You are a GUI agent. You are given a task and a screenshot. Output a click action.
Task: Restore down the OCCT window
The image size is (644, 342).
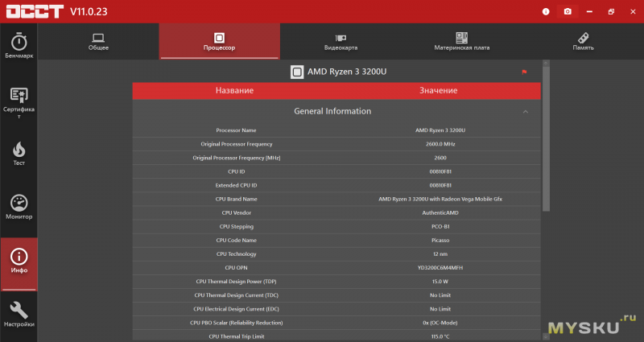(x=611, y=11)
